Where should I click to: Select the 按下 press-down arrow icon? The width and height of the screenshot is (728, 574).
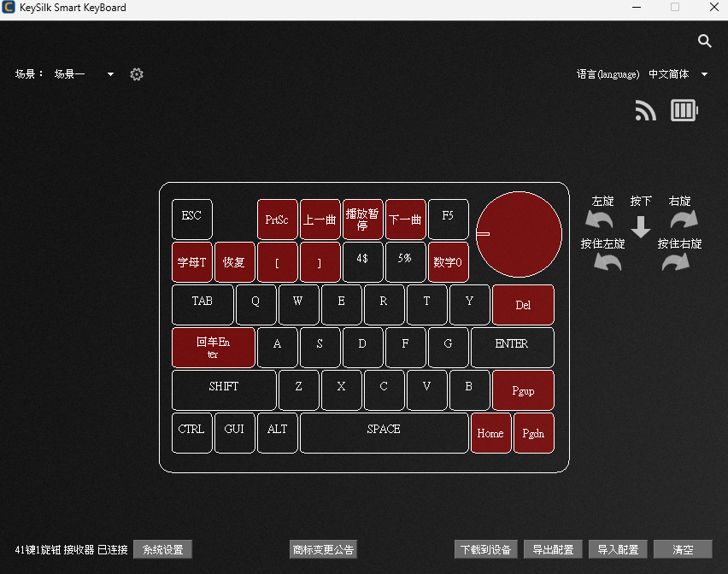[641, 227]
